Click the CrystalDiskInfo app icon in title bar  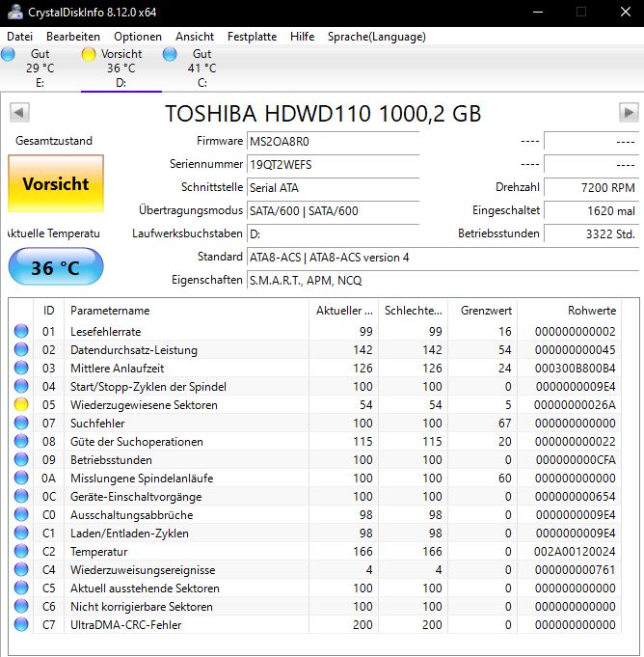tap(15, 12)
